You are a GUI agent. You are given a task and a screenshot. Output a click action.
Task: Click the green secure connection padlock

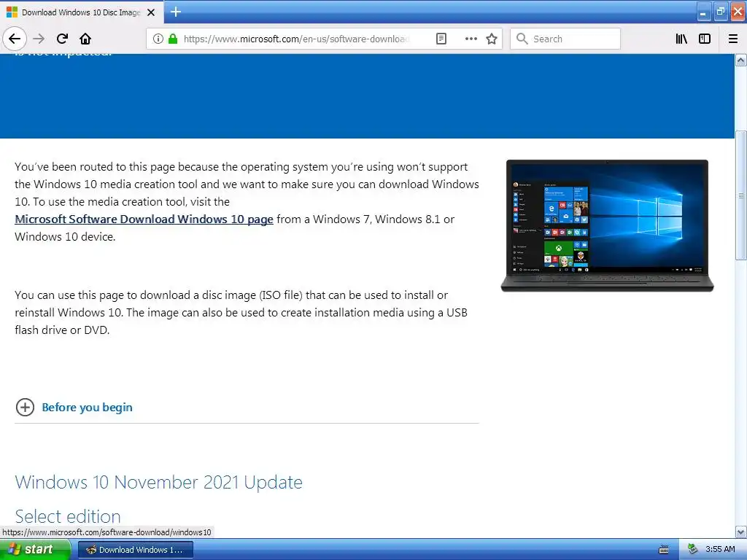tap(173, 39)
